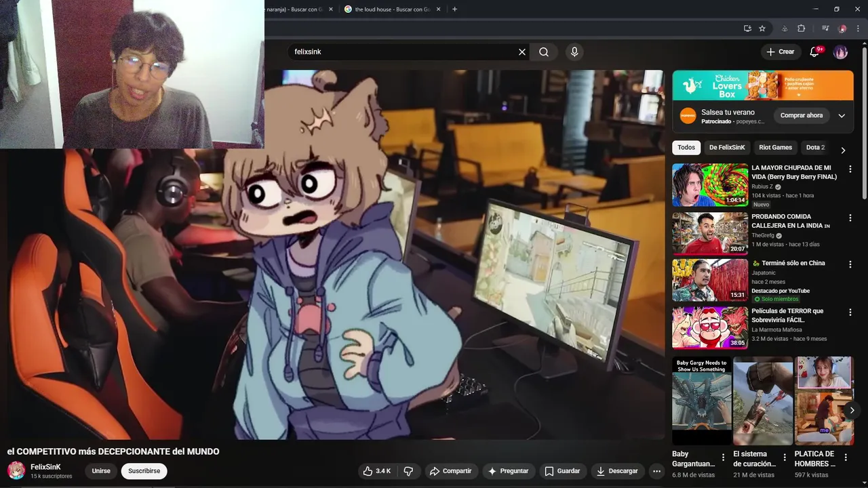Close the naranja search browser tab

tap(331, 9)
